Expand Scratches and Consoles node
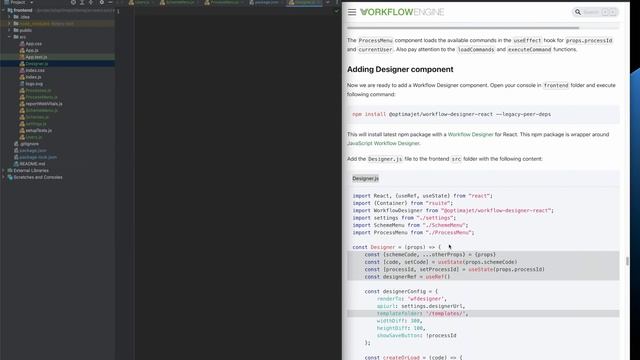 pos(4,177)
